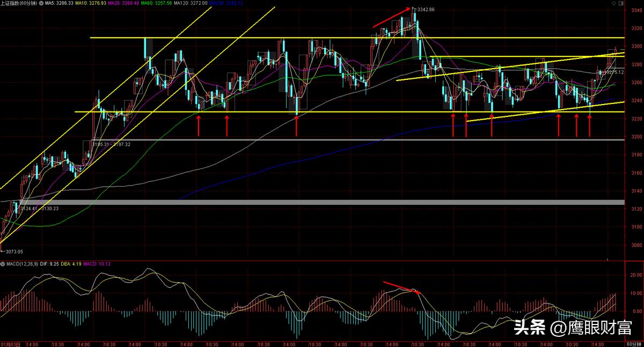Select the 上证指数(60分钟) chart title
This screenshot has width=644, height=347.
19,3
